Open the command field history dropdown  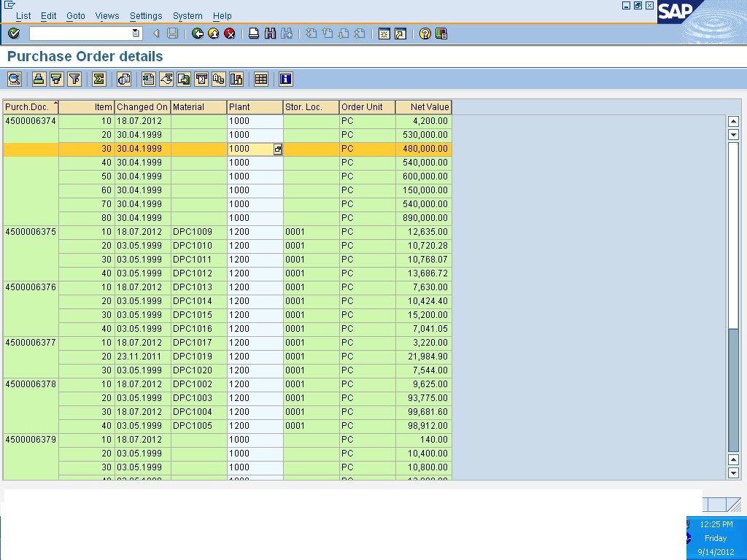point(136,34)
